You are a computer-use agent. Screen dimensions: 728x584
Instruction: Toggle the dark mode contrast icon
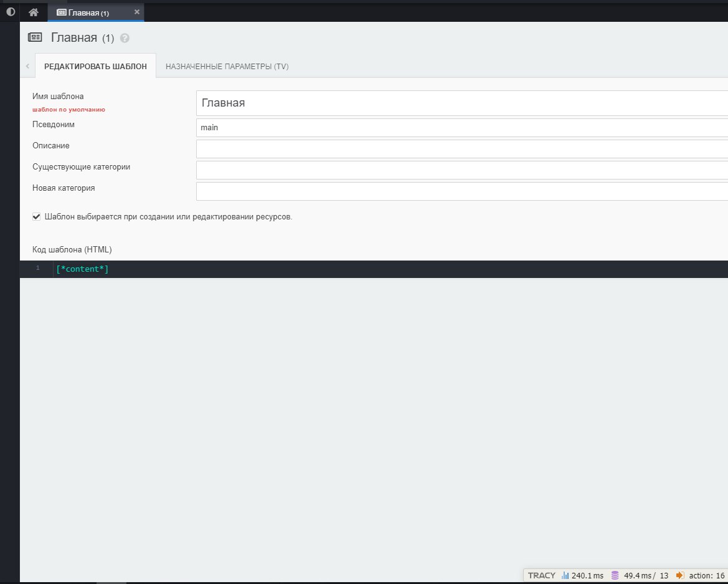(10, 12)
